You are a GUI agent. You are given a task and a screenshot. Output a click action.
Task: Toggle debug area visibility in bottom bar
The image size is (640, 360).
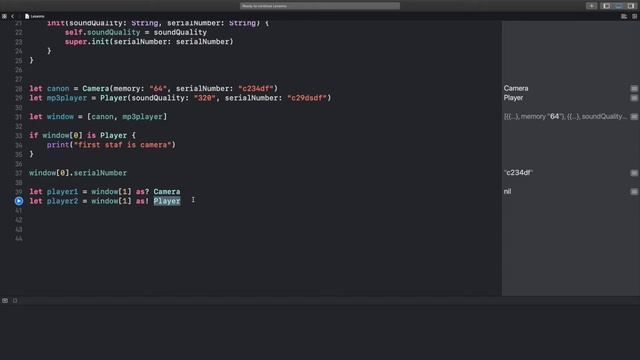pos(5,300)
